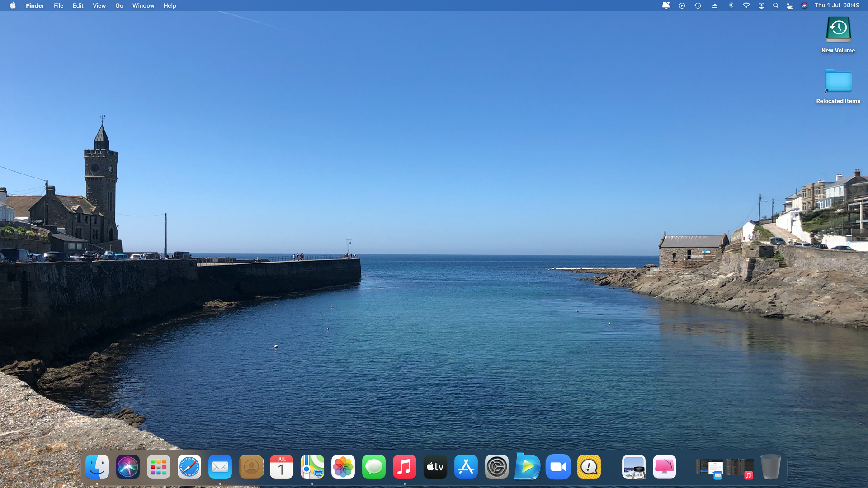868x488 pixels.
Task: Select the New Volume drive icon
Action: click(x=838, y=30)
